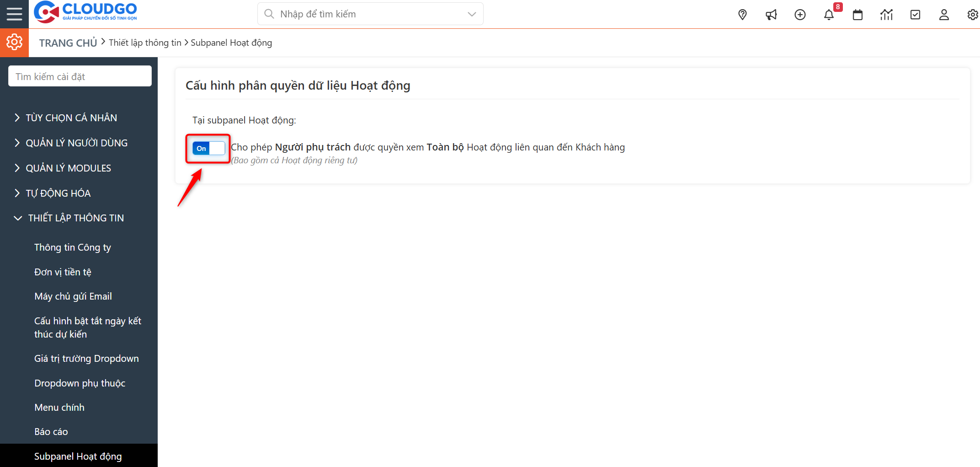Open the top-right settings gear
Screen dimensions: 980x467
(x=972, y=15)
